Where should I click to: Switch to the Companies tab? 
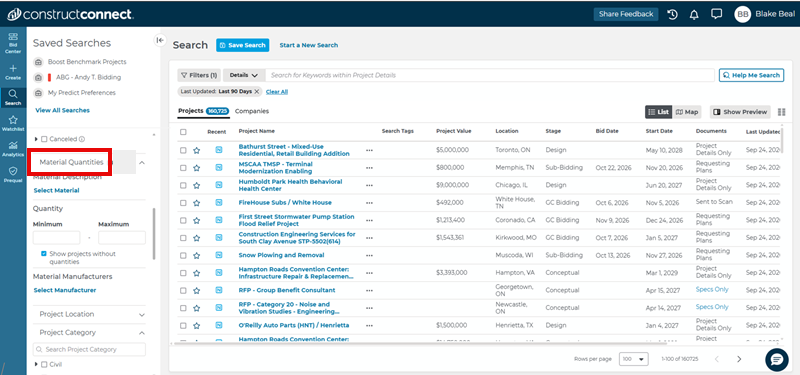tap(252, 111)
